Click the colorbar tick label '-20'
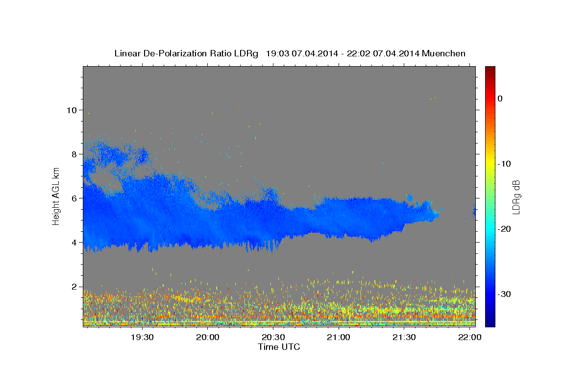Screen dimensions: 588x392 click(504, 229)
